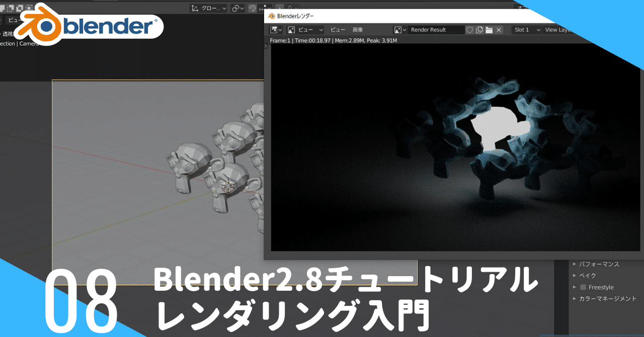The width and height of the screenshot is (644, 337).
Task: Browse linked images with the image dropdown icon
Action: point(400,30)
